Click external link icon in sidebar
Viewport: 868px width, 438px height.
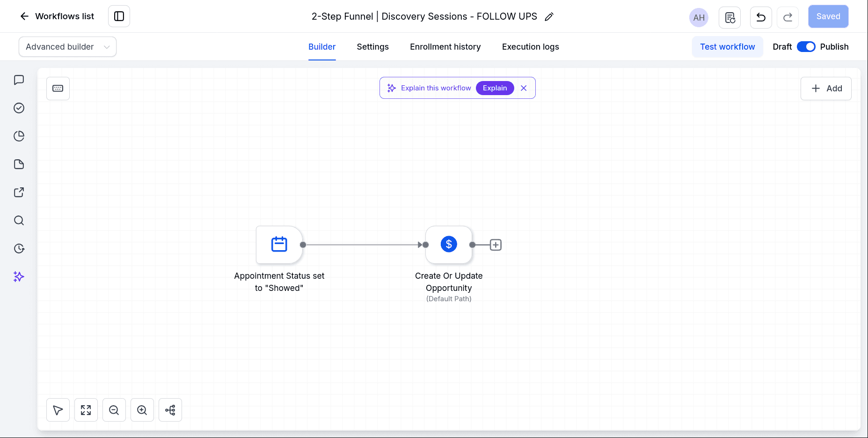(x=19, y=193)
